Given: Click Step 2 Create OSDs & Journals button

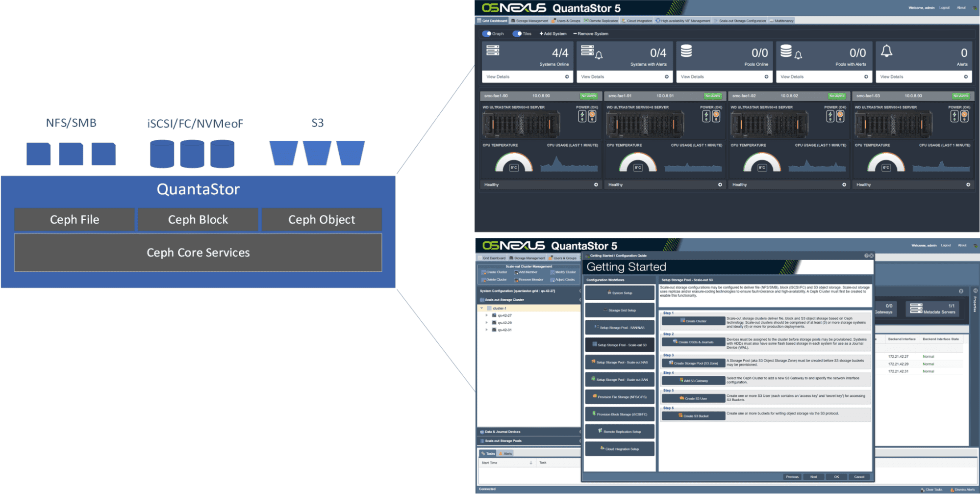Looking at the screenshot, I should pyautogui.click(x=693, y=342).
